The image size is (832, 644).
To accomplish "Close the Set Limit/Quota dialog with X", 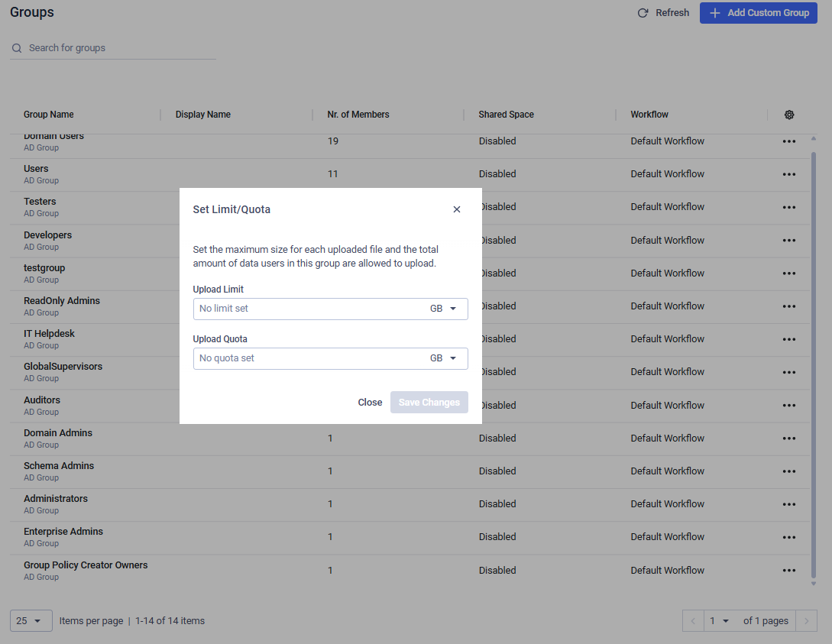I will click(x=457, y=209).
